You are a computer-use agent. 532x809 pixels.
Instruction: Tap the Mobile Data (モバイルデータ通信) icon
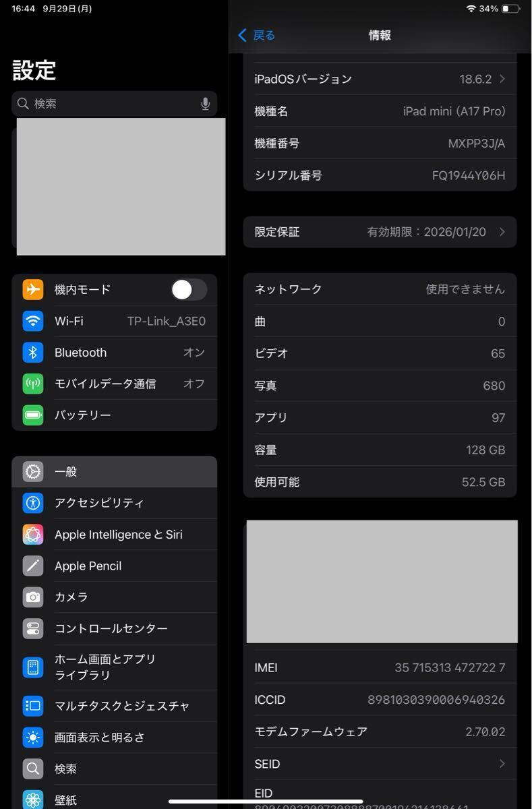pos(33,384)
